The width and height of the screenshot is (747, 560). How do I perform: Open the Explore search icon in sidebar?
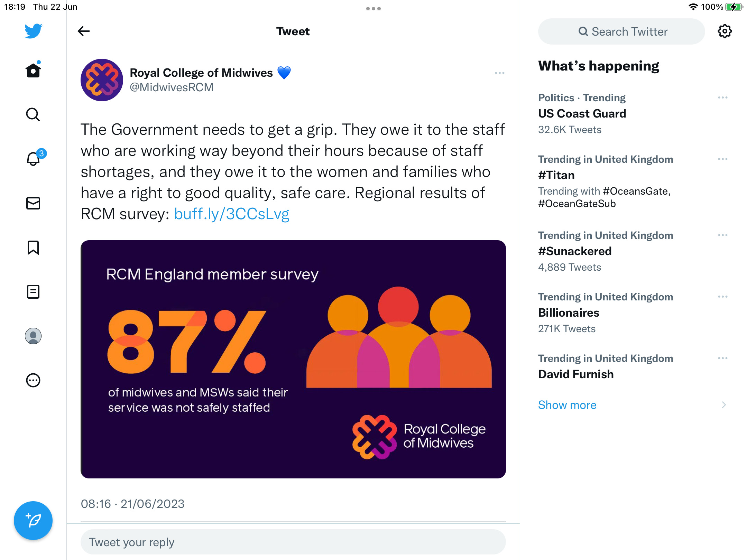[33, 114]
